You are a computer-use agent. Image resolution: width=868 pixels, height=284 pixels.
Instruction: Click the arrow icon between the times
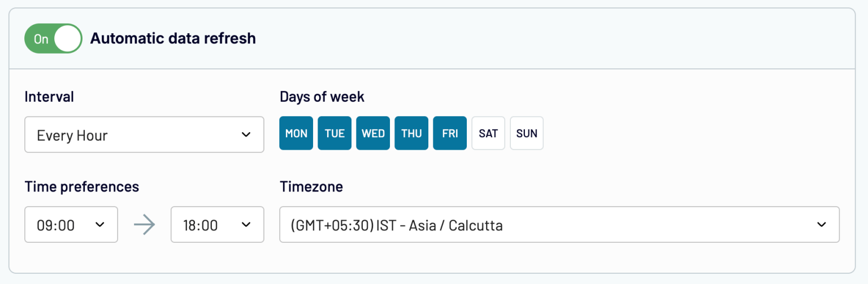point(144,225)
